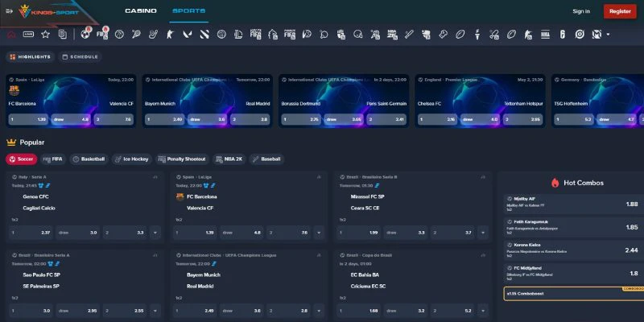Toggle the Ice Hockey popular filter
The width and height of the screenshot is (644, 322).
click(x=132, y=159)
